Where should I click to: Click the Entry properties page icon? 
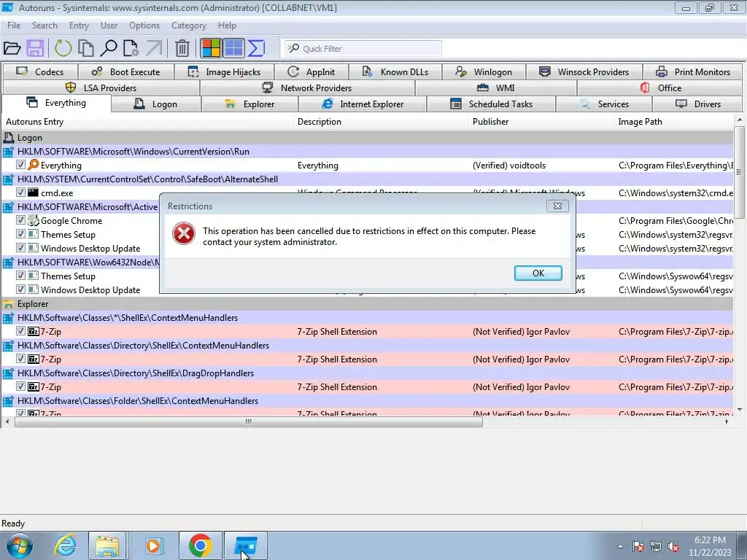pos(131,48)
